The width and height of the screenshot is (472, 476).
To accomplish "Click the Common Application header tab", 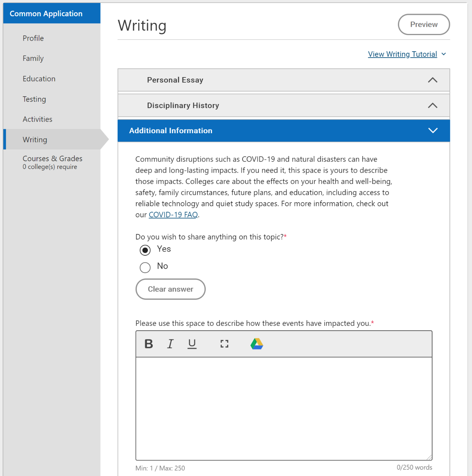I will pos(52,13).
